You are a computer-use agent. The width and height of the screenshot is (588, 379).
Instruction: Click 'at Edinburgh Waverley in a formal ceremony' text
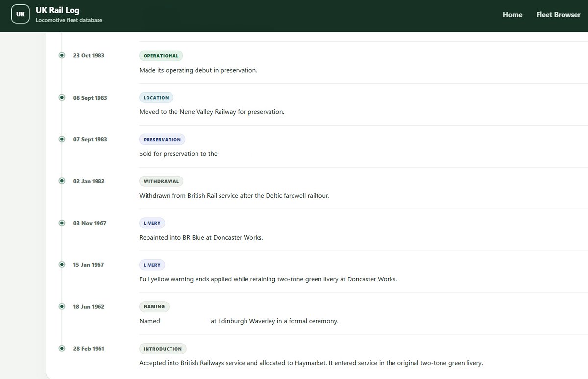point(274,321)
